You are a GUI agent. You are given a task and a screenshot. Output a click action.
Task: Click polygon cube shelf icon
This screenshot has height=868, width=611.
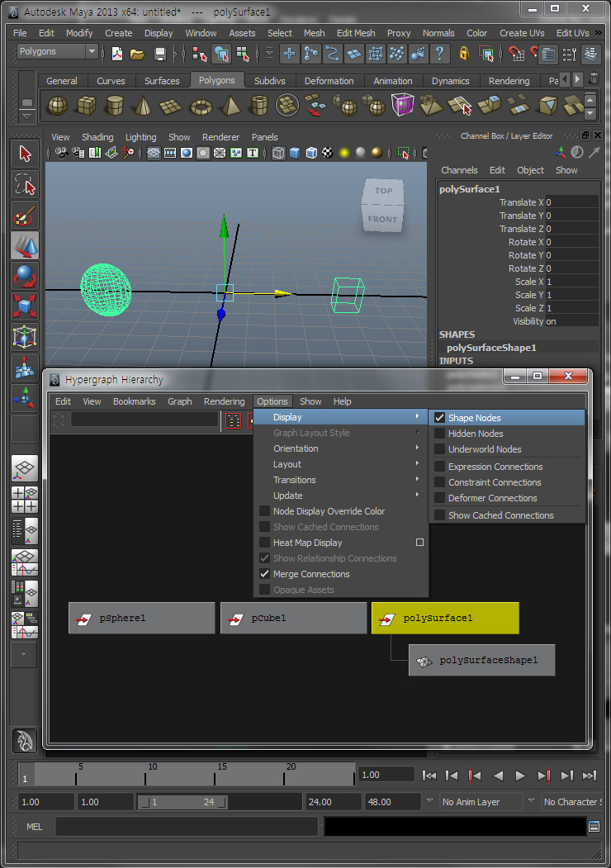(x=86, y=106)
